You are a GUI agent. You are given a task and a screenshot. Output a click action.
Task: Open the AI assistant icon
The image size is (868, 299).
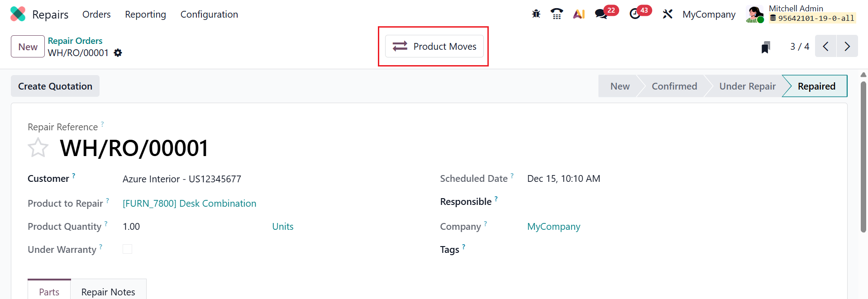(579, 14)
